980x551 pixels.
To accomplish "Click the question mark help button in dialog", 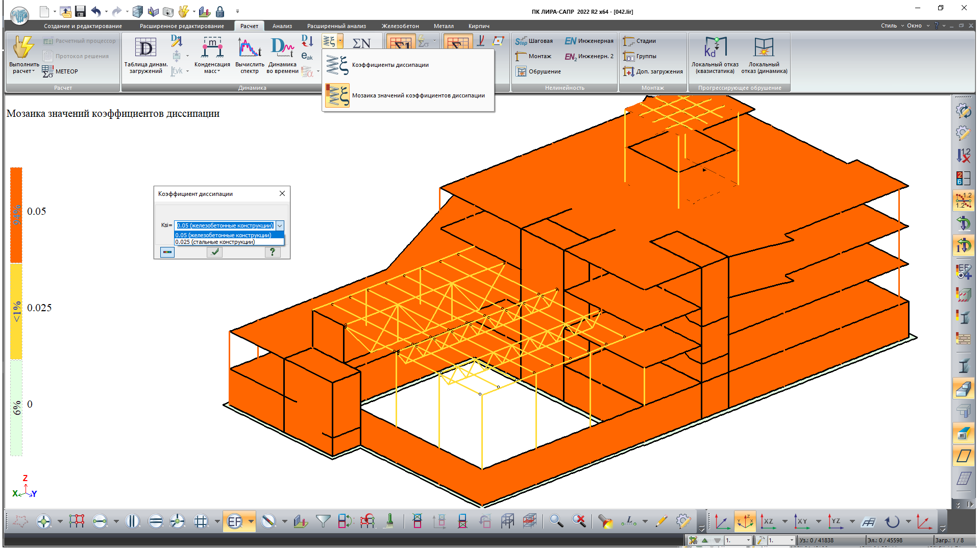I will [273, 252].
